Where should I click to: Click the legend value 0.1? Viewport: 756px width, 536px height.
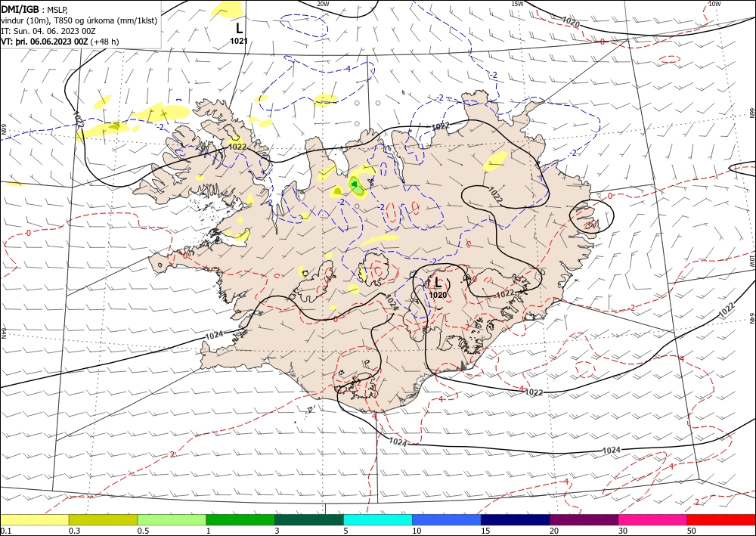(5, 531)
